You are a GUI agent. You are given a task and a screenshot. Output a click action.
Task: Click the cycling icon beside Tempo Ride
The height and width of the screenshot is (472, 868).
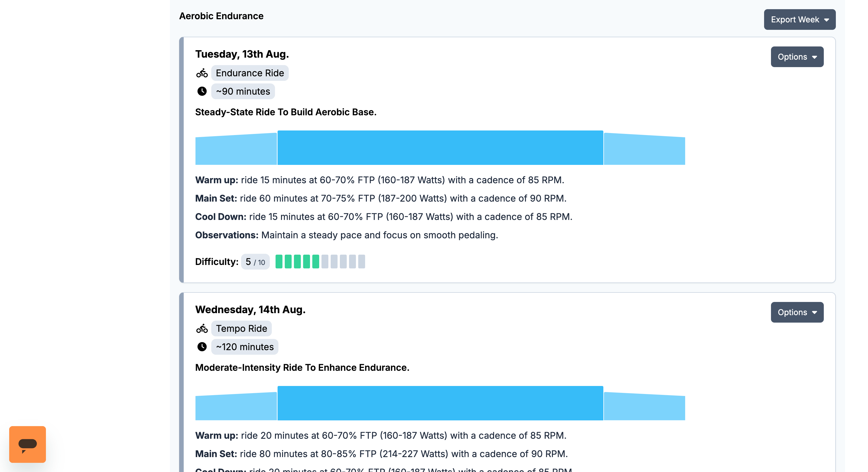click(x=202, y=329)
